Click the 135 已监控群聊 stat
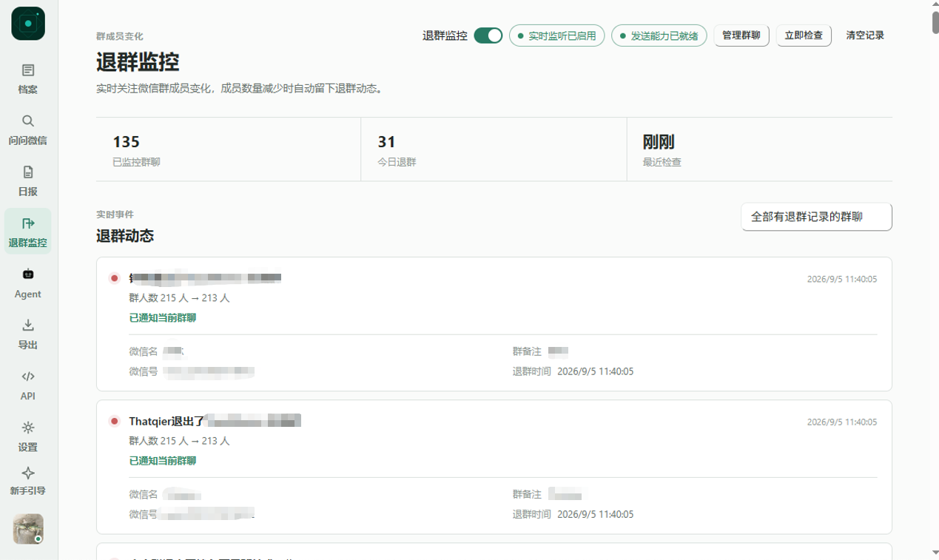This screenshot has width=939, height=560. pos(228,149)
